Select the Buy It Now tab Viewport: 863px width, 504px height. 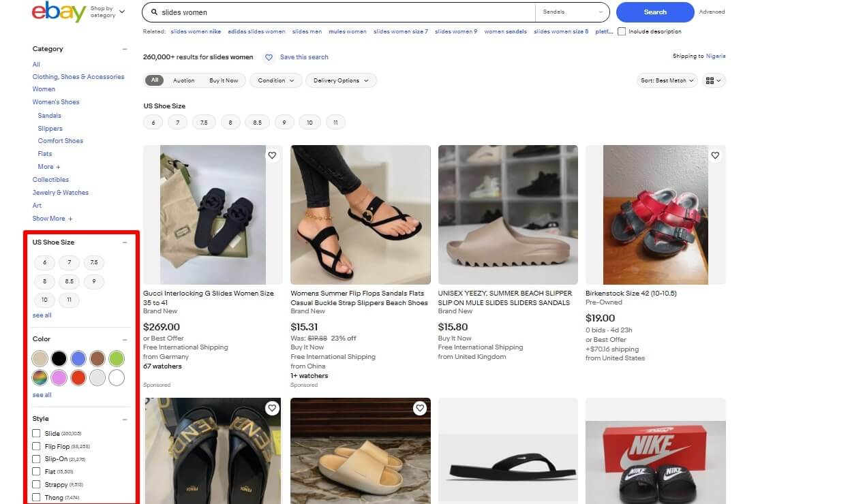coord(224,80)
